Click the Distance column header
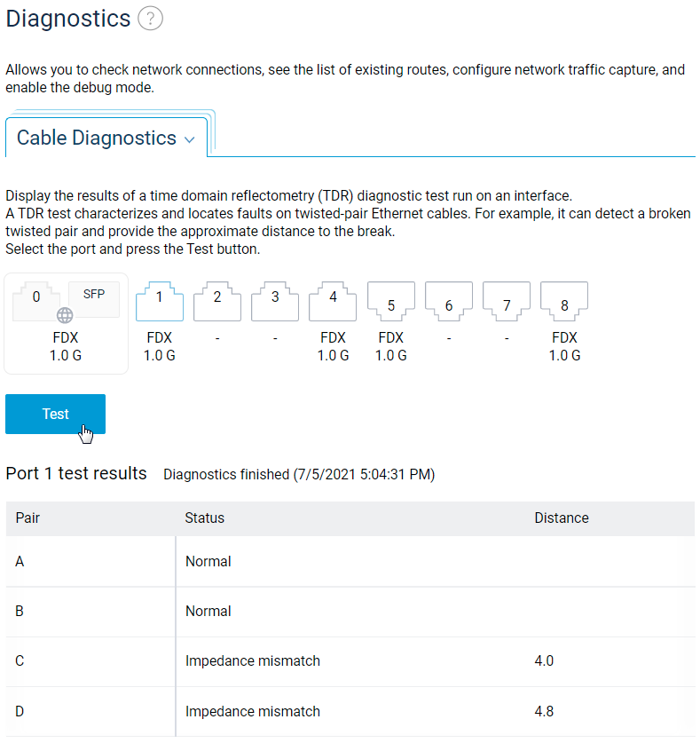This screenshot has height=743, width=700. tap(562, 518)
